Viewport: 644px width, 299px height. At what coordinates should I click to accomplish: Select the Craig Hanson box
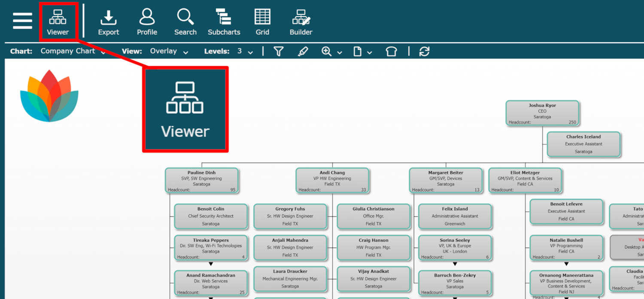(x=374, y=247)
